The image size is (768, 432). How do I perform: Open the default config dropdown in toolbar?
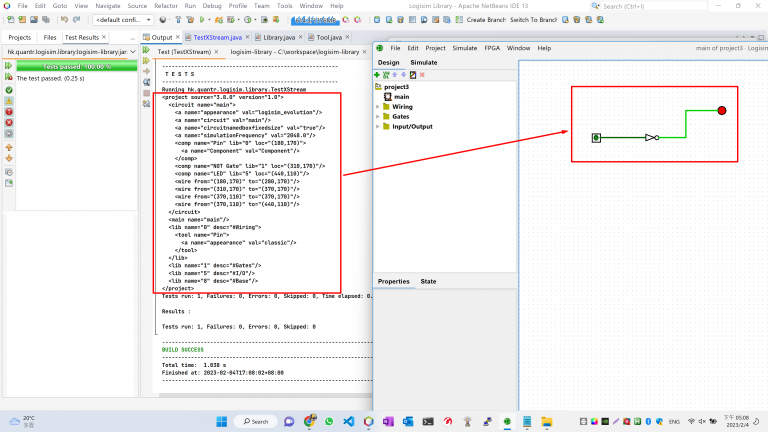pos(123,20)
